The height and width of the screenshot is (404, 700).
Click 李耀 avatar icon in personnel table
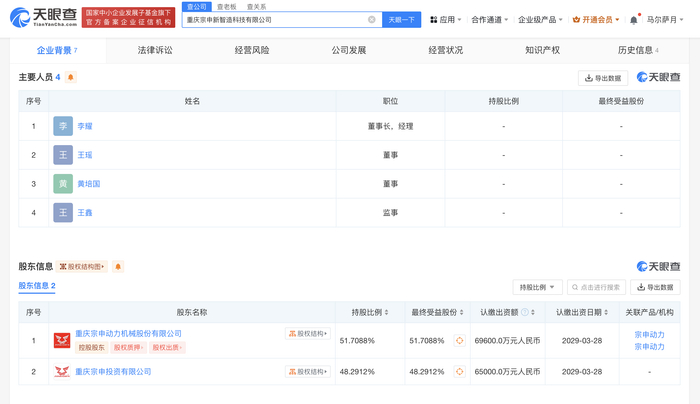[63, 127]
